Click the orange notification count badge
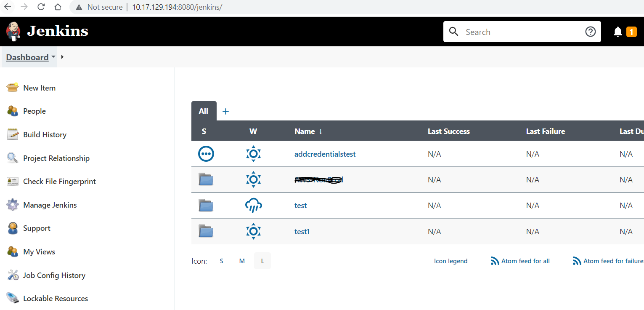Image resolution: width=644 pixels, height=310 pixels. (631, 32)
